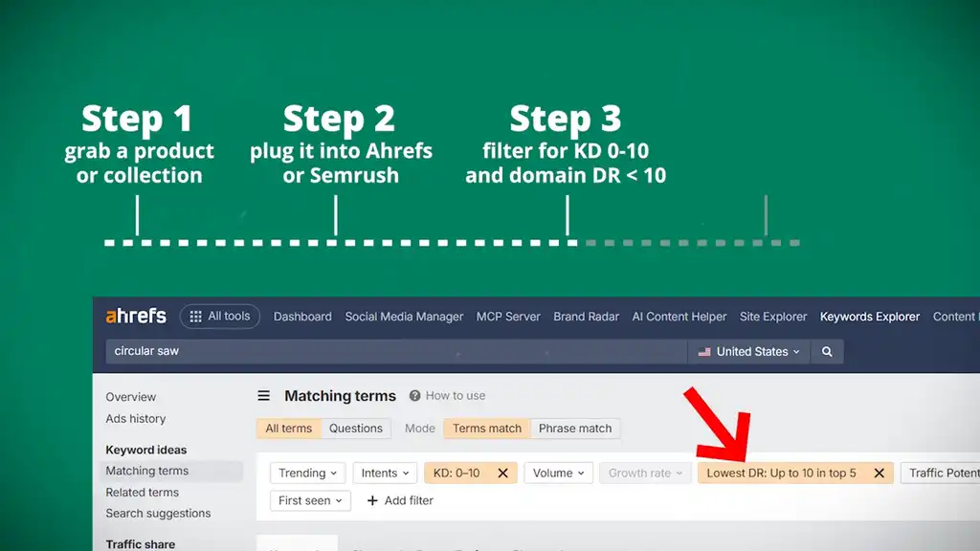This screenshot has width=980, height=551.
Task: Click the Keyword ideas heading
Action: click(146, 450)
